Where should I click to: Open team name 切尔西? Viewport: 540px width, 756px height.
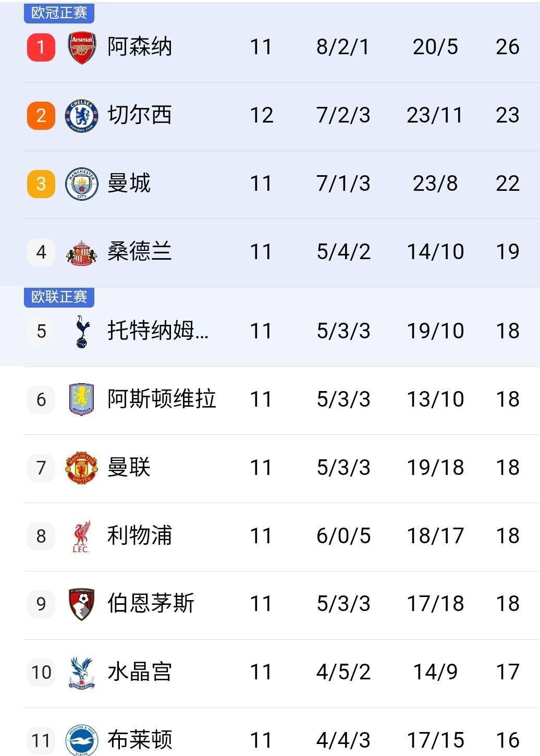(139, 115)
